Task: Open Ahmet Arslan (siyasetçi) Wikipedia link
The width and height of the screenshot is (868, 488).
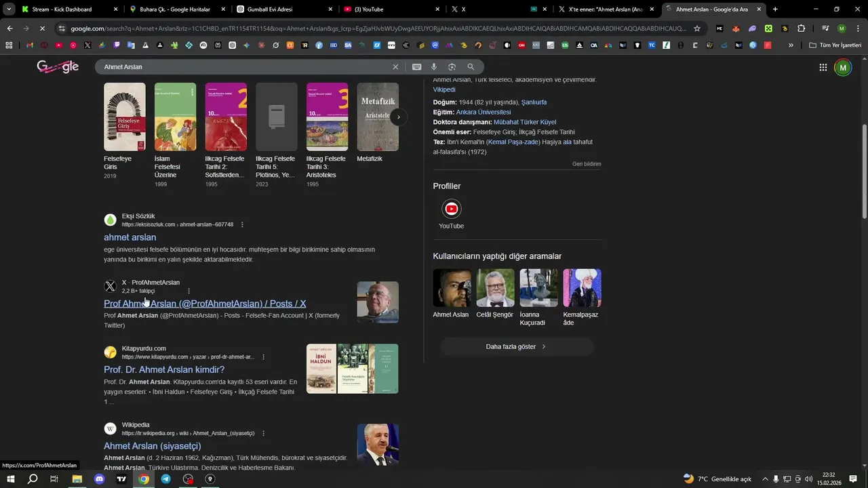Action: click(x=153, y=446)
